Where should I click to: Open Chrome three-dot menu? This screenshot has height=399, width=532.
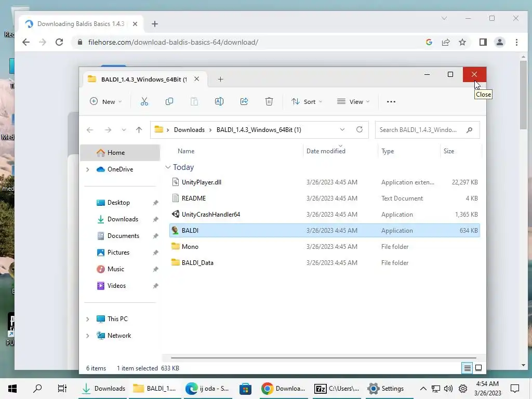tap(516, 42)
